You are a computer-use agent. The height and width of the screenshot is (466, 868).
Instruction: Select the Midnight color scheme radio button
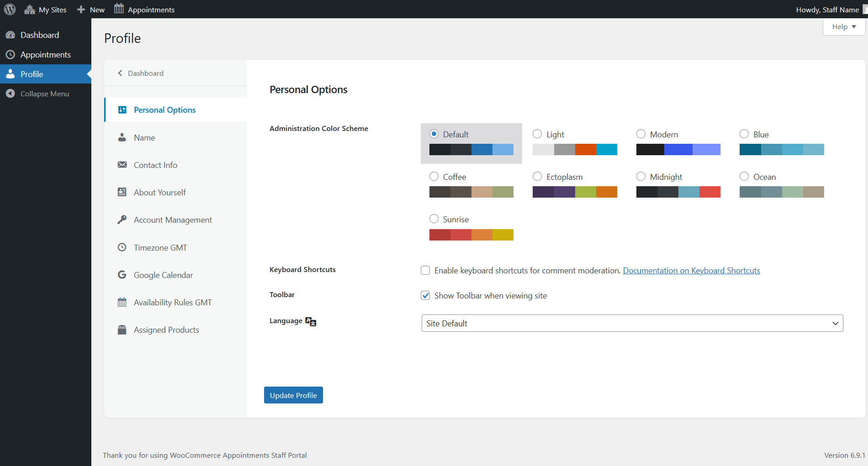tap(641, 176)
